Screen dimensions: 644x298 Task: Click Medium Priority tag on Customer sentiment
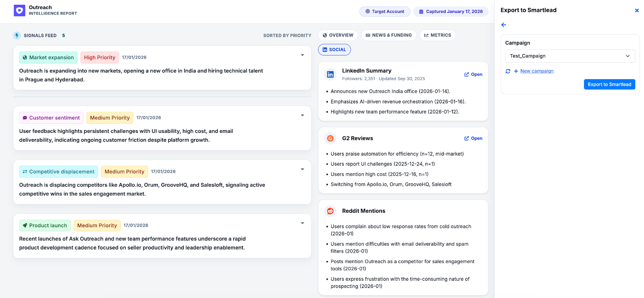110,118
